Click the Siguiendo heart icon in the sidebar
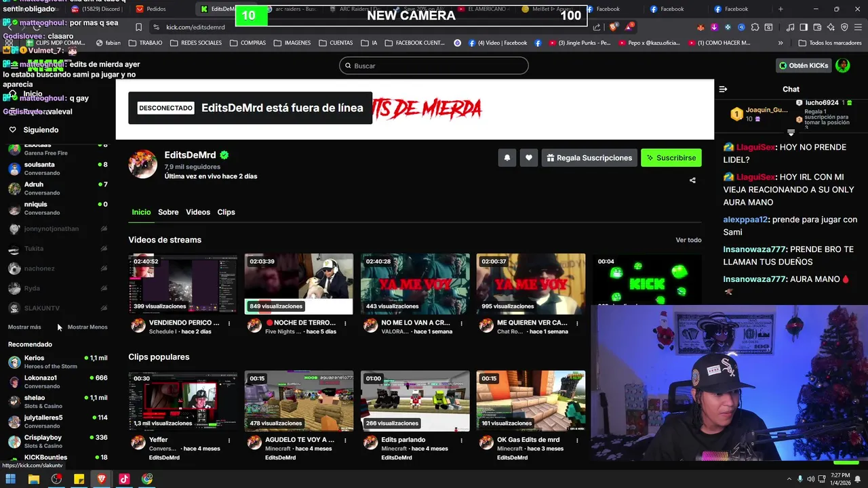The image size is (868, 488). click(12, 129)
